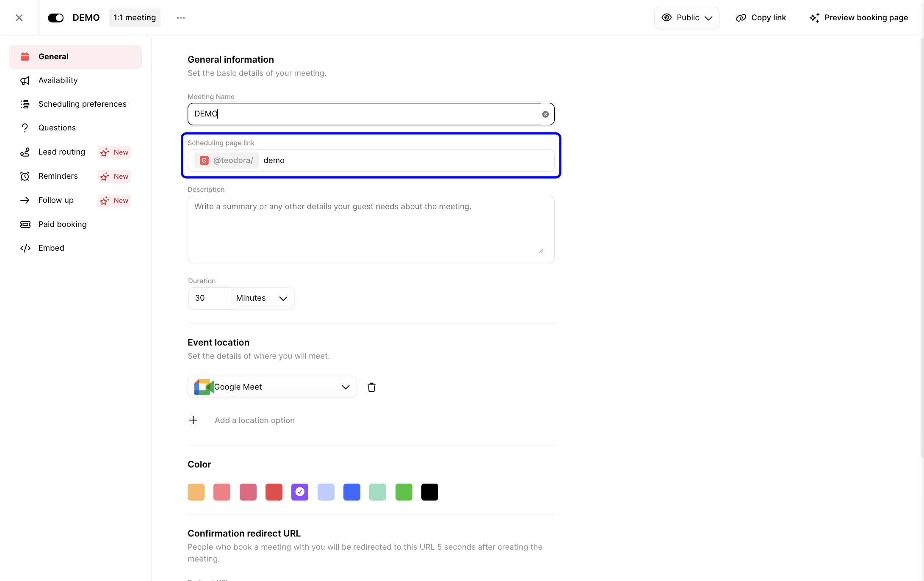Open the Public visibility dropdown
Viewport: 924px width, 581px height.
tap(686, 17)
